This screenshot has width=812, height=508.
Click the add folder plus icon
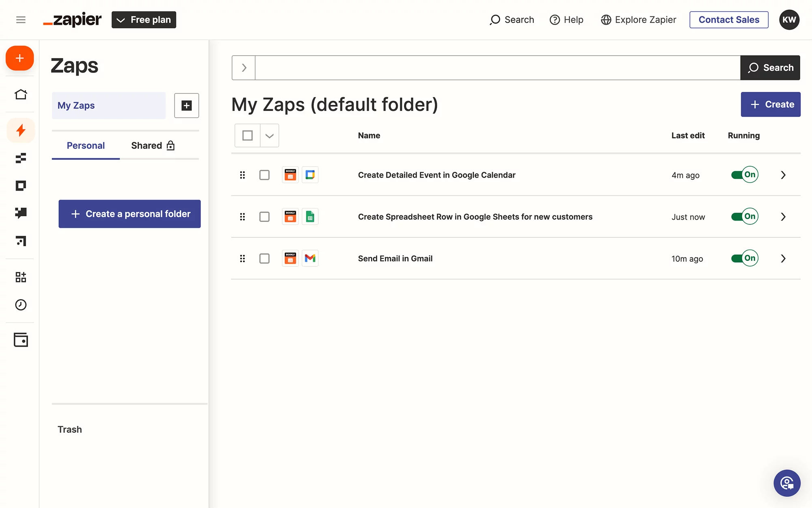click(x=186, y=106)
